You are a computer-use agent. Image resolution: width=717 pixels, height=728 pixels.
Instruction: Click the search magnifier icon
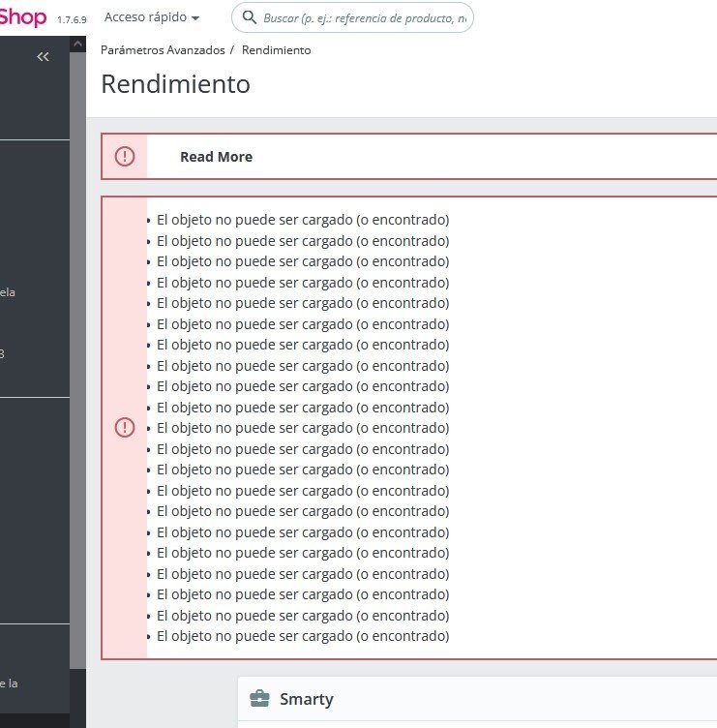250,17
